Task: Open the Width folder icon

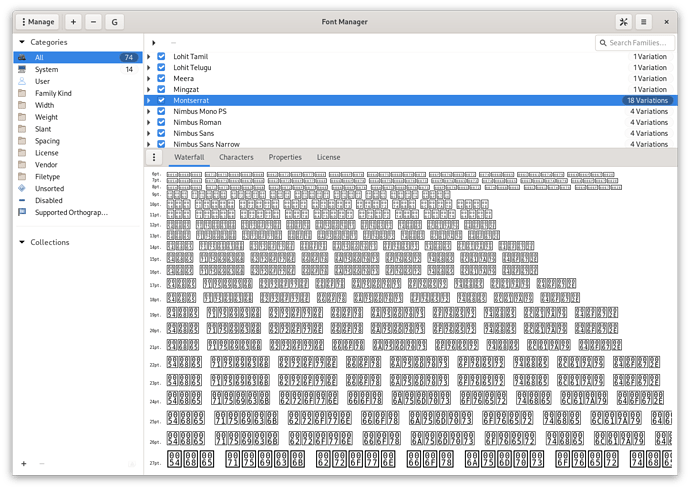Action: (22, 105)
